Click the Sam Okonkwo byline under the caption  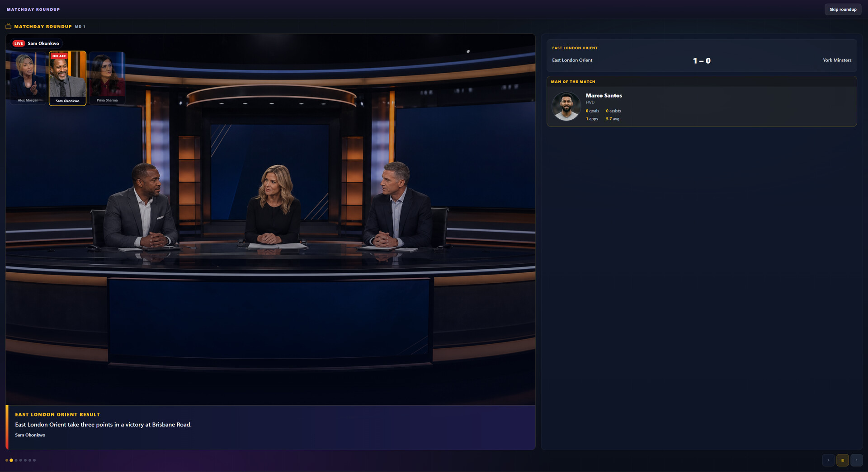(30, 435)
